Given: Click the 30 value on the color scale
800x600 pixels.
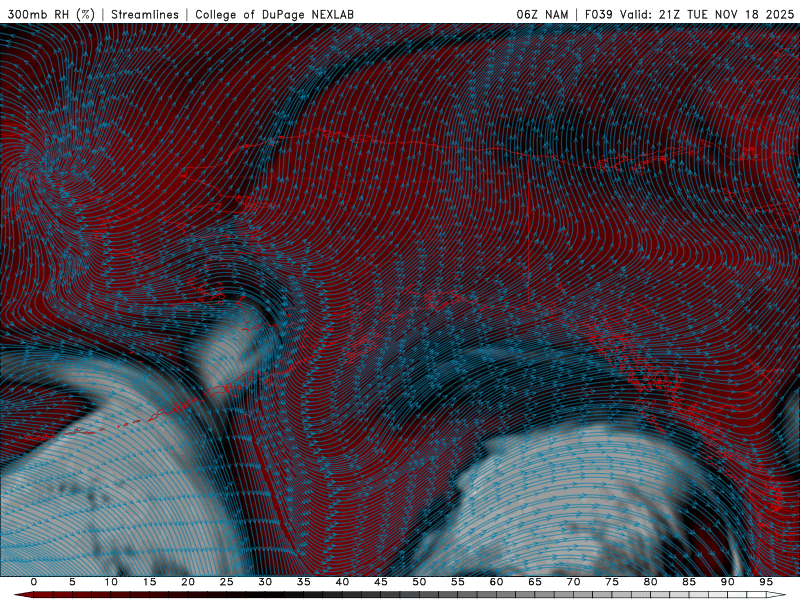Looking at the screenshot, I should coord(265,582).
